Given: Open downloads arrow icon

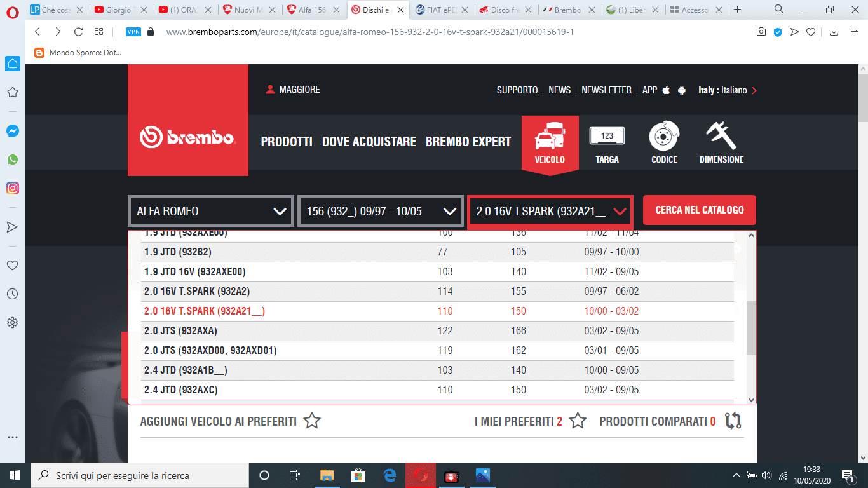Looking at the screenshot, I should tap(834, 32).
